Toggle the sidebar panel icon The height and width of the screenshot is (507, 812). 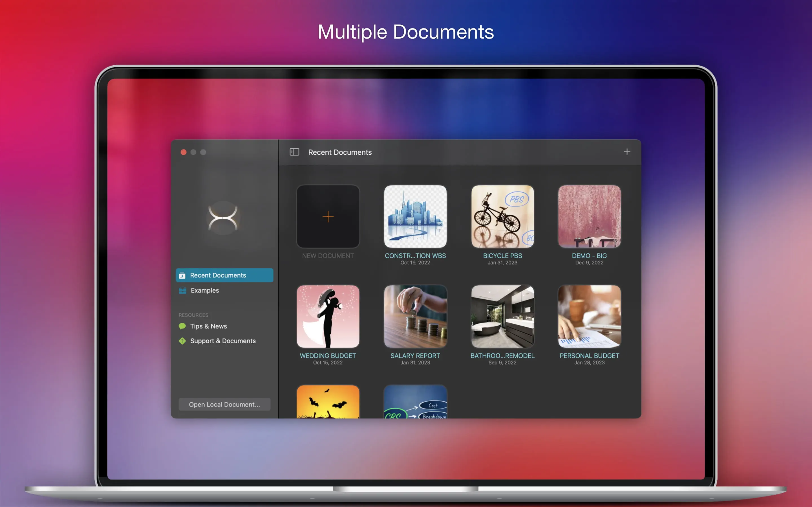[x=294, y=152]
